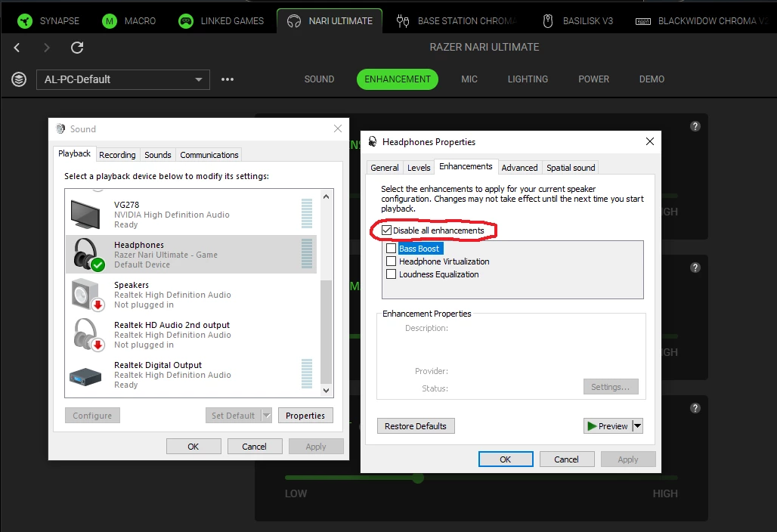Click the Nari Ultimate headset icon

click(294, 21)
